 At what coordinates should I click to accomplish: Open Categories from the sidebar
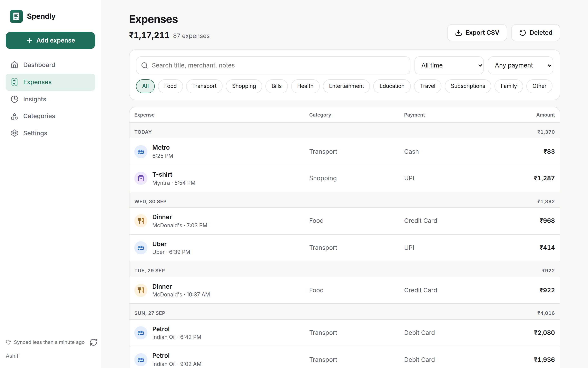pyautogui.click(x=50, y=116)
